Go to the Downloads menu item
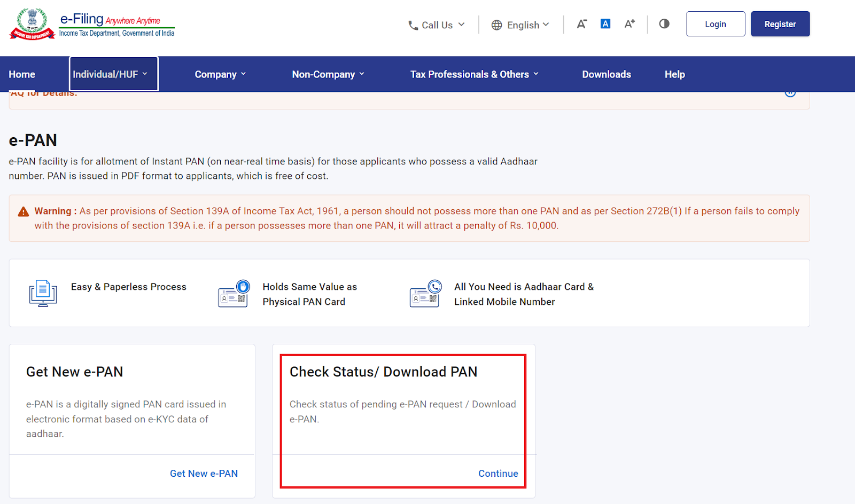The image size is (855, 504). 606,74
